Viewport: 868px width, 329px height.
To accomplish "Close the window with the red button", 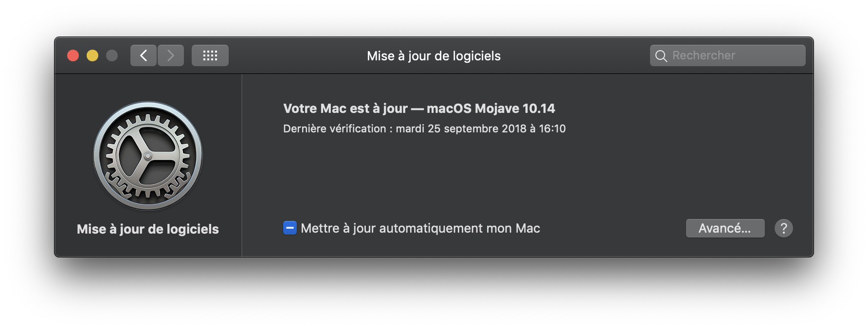I will [73, 55].
